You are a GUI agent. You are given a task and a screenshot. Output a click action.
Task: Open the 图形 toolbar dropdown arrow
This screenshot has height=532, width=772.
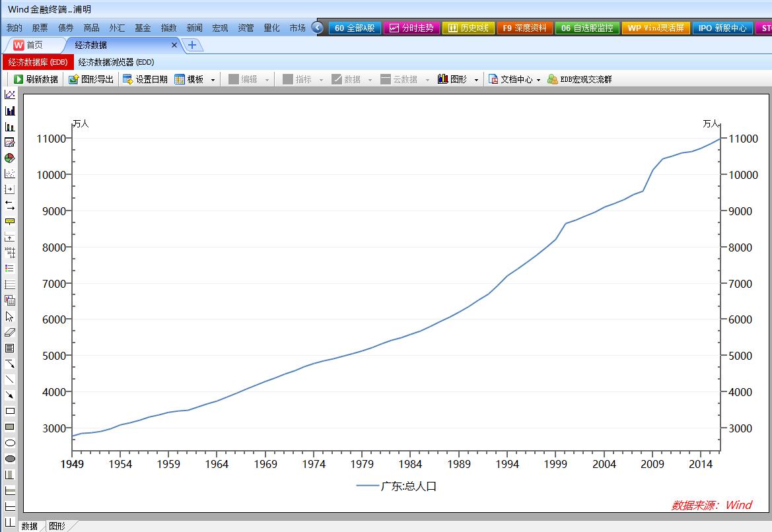[476, 80]
